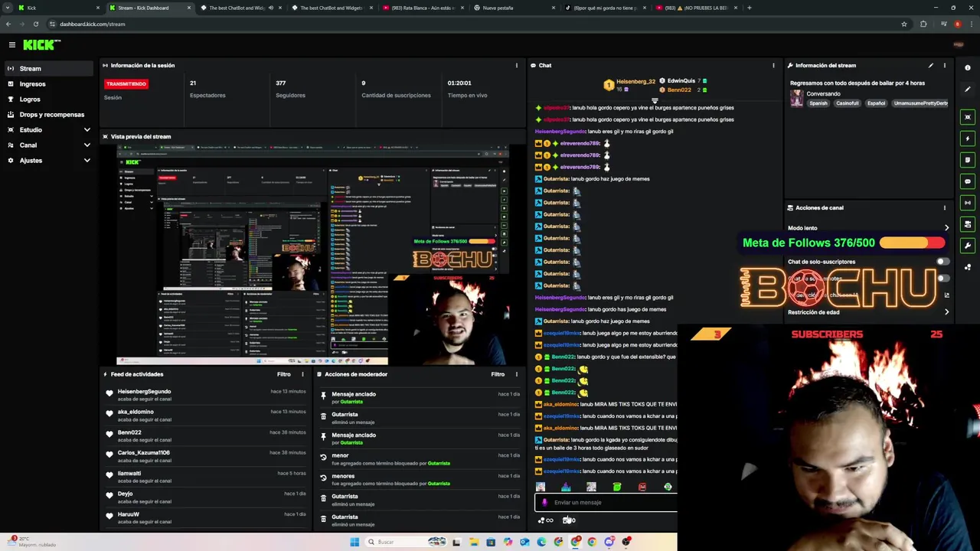Screen dimensions: 980x551
Task: Open the three-dot menu of Feed de actividades
Action: pyautogui.click(x=302, y=374)
